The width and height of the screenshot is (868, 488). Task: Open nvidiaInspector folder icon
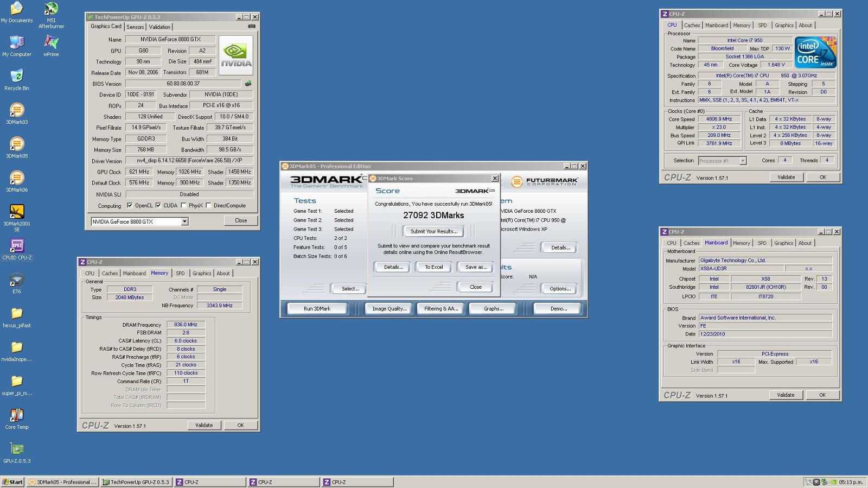[16, 351]
